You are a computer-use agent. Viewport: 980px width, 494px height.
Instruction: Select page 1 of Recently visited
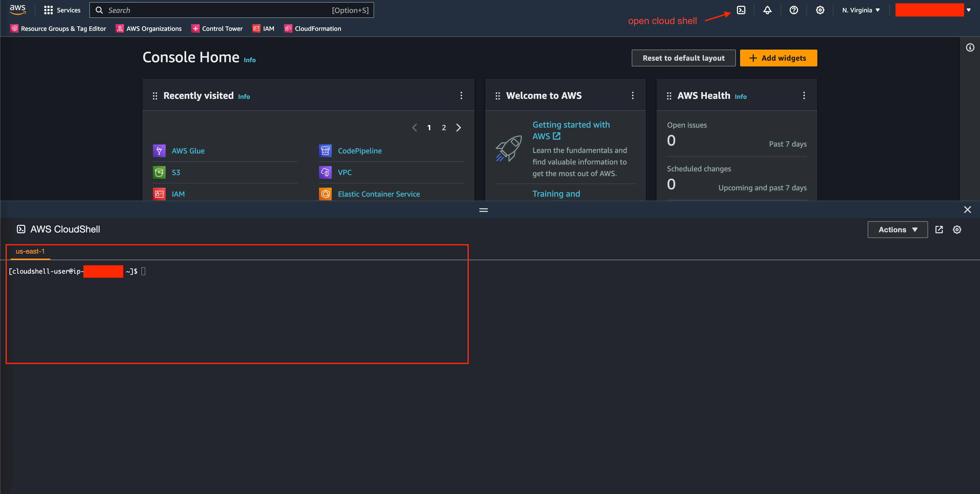click(429, 128)
